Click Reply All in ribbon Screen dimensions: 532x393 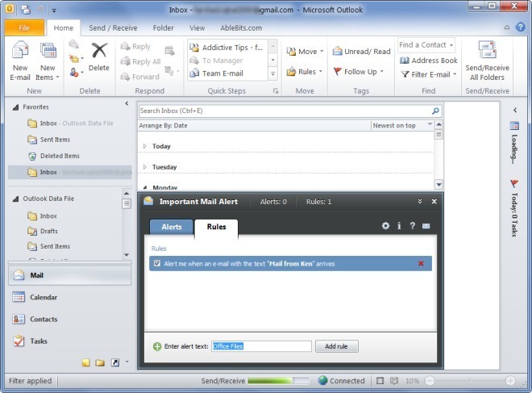[141, 61]
